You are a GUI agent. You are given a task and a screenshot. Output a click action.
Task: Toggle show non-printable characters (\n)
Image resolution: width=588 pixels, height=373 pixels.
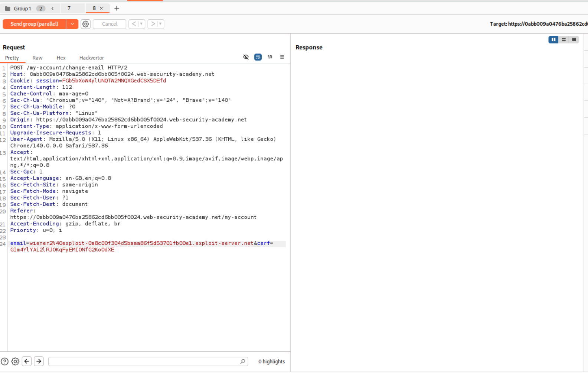270,57
